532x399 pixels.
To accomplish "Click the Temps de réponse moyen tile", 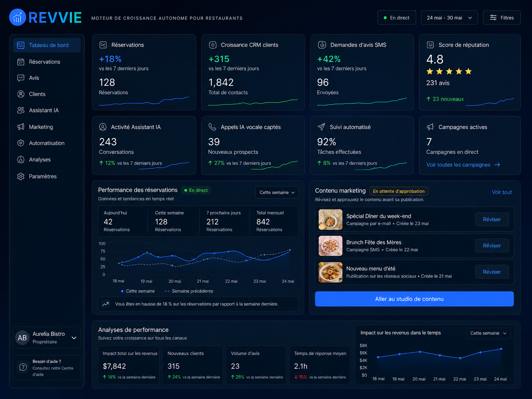I will 320,365.
